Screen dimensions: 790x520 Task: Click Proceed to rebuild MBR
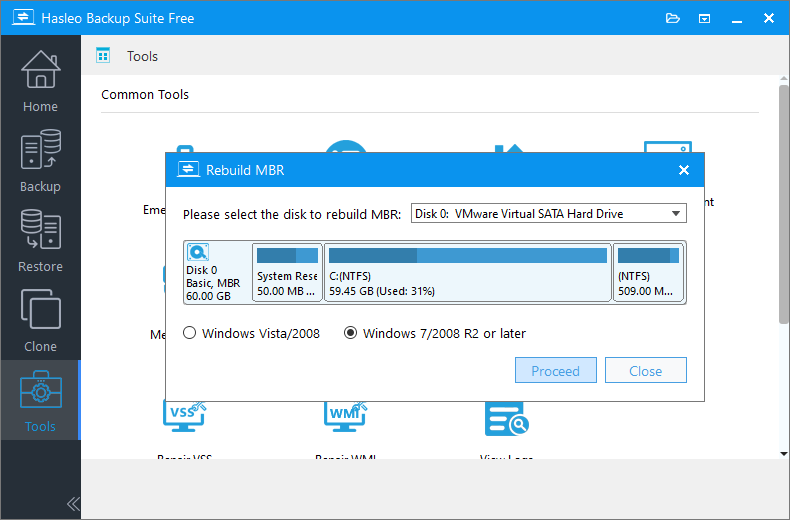click(556, 370)
